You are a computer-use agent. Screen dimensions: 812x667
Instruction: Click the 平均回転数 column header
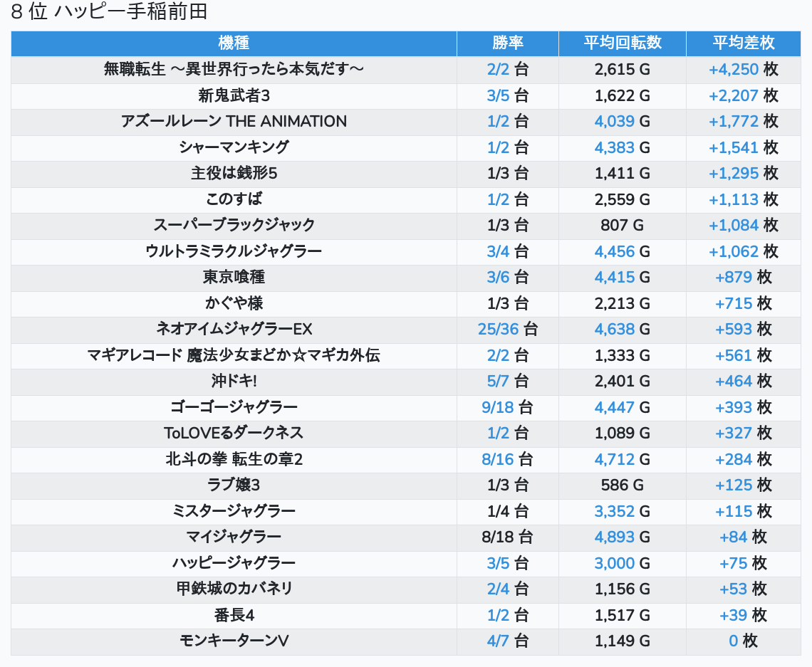622,43
